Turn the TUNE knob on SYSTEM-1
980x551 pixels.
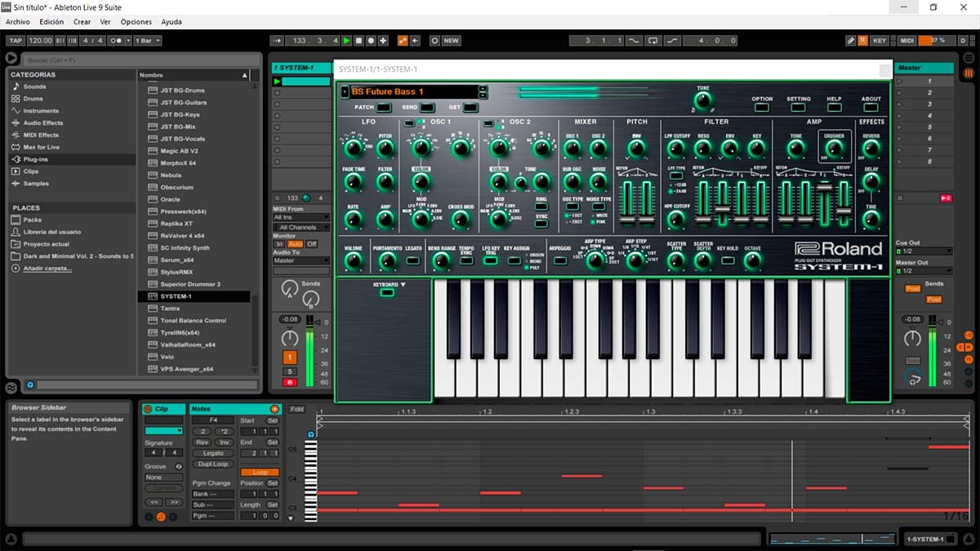[x=702, y=100]
